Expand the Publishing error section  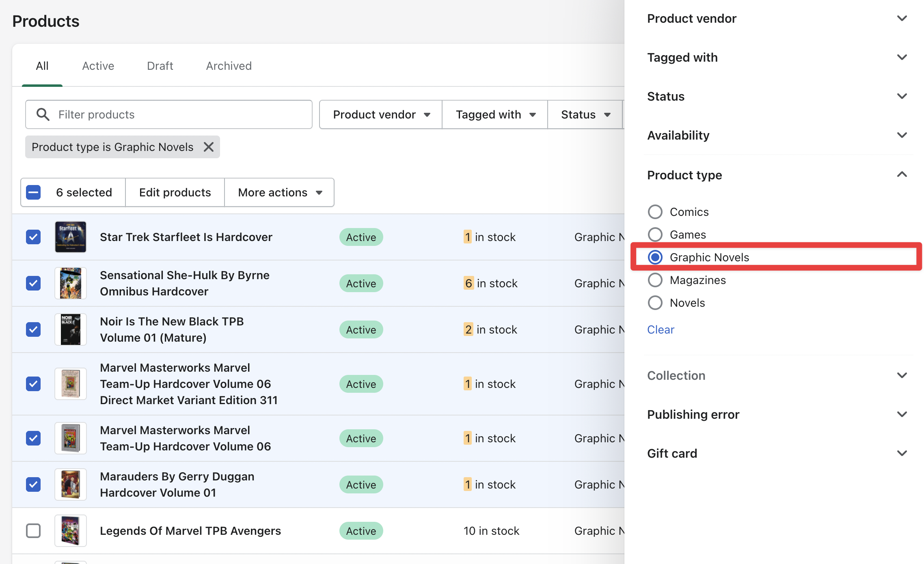click(x=777, y=415)
